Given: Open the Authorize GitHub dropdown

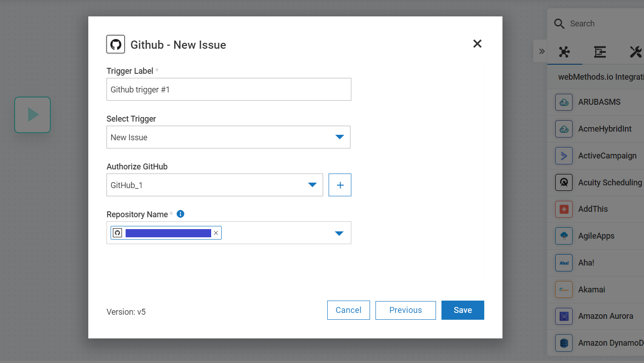Looking at the screenshot, I should [x=312, y=185].
